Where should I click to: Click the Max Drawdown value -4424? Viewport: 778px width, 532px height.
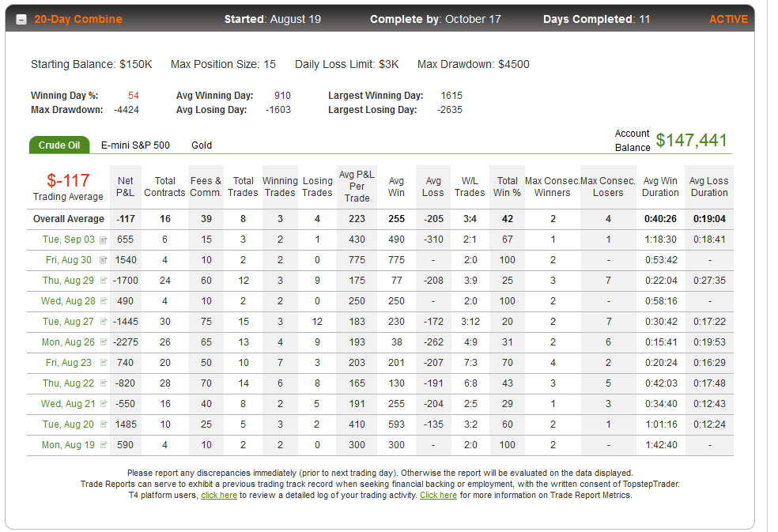pyautogui.click(x=126, y=110)
